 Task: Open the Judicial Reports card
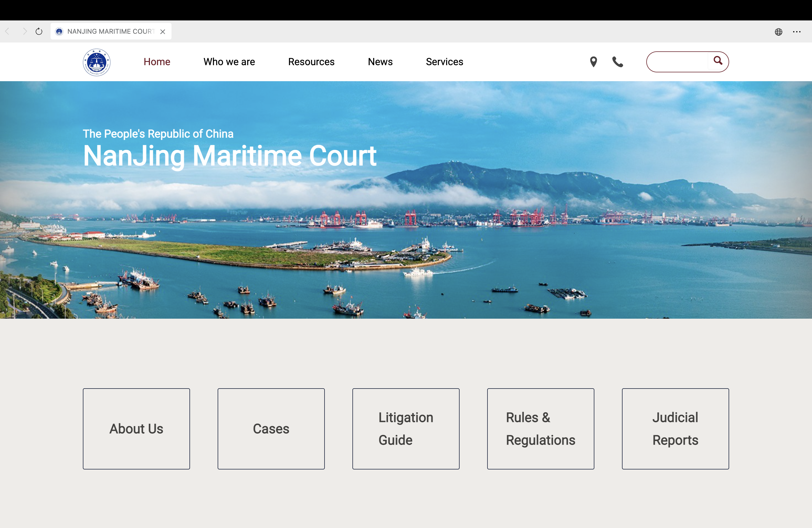point(676,429)
